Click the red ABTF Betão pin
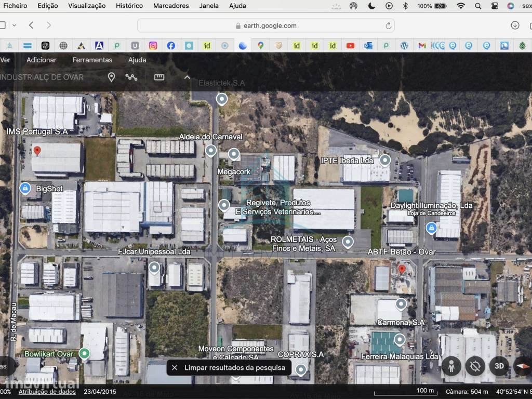 pyautogui.click(x=402, y=270)
